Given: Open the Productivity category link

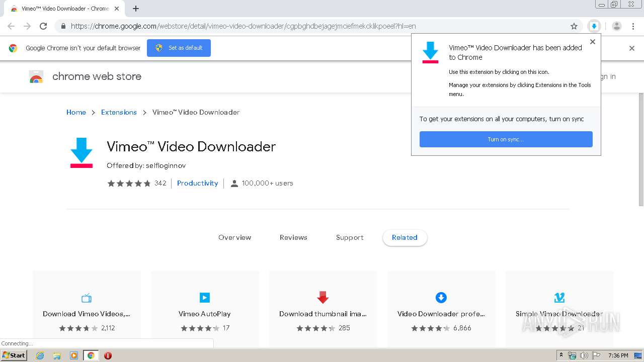Looking at the screenshot, I should pos(198,183).
